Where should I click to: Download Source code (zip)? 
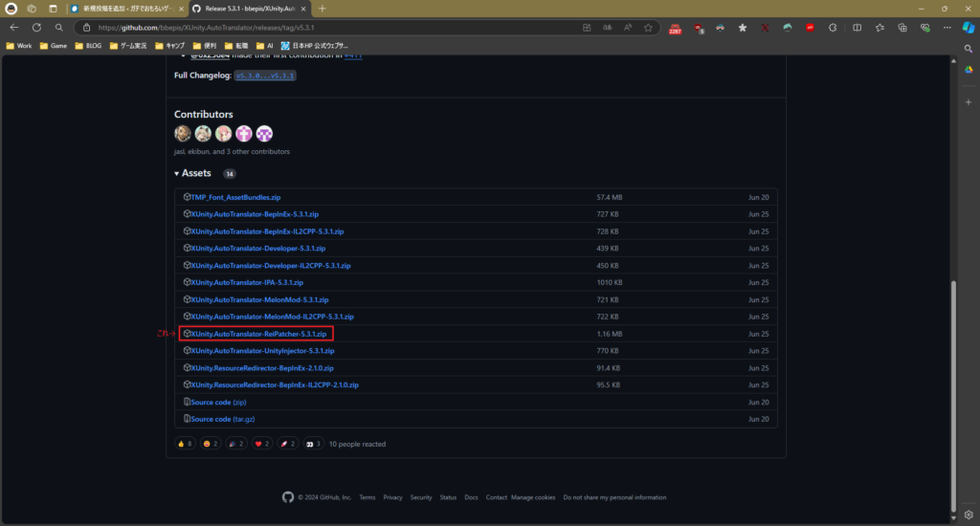(218, 403)
